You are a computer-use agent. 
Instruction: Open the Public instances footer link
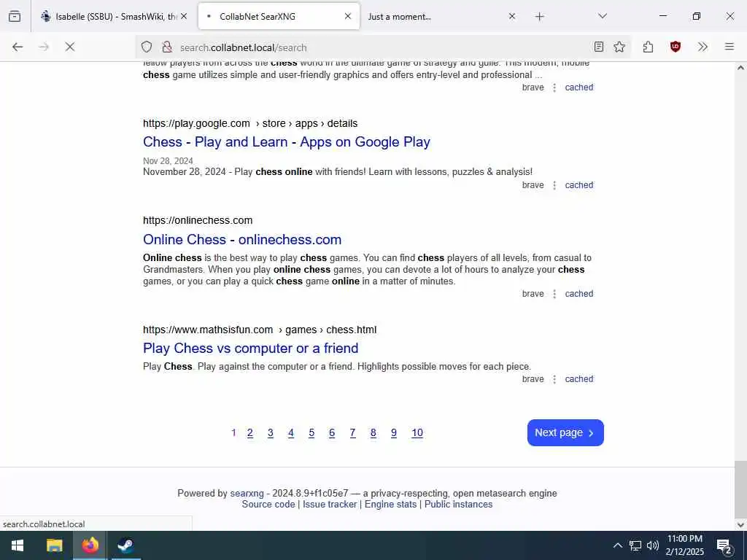point(458,505)
